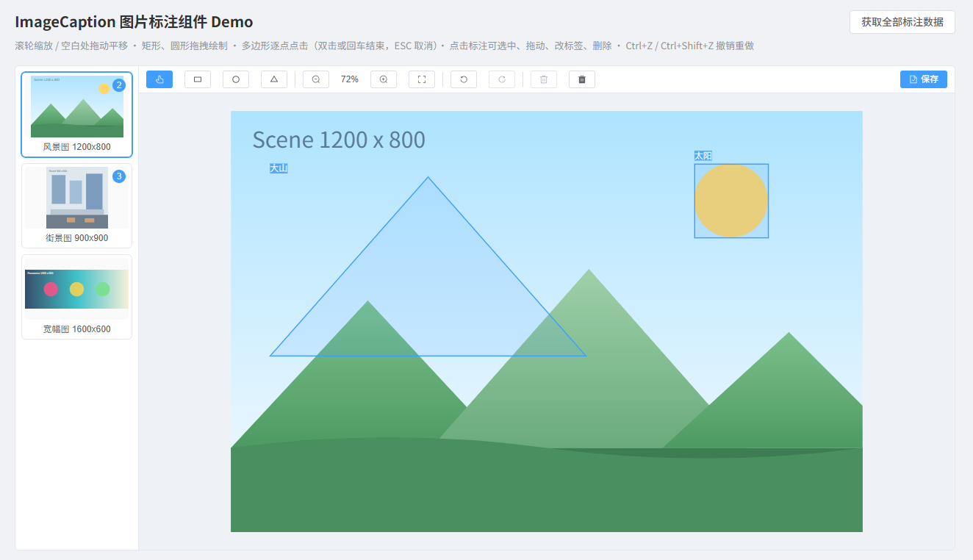Redo the undone action

(x=502, y=79)
